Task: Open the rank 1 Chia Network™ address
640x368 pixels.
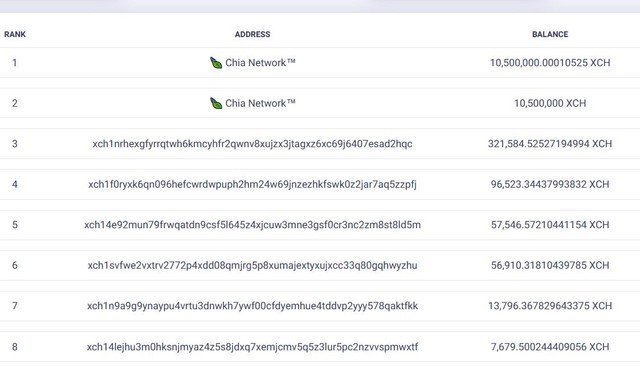Action: click(260, 63)
